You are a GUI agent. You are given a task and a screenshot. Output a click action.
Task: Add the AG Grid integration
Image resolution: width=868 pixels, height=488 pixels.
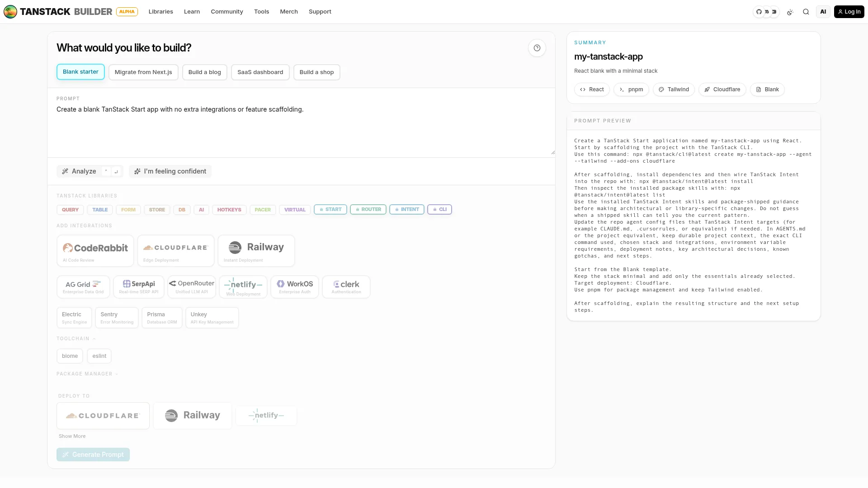coord(83,287)
